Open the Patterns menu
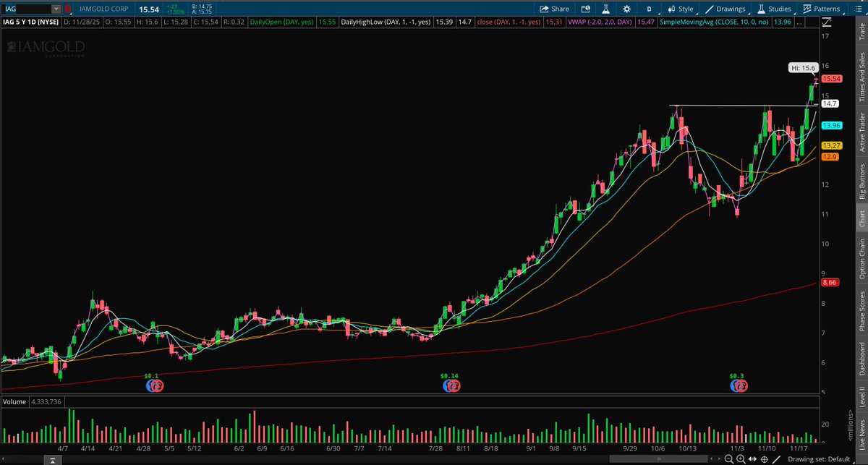 click(x=822, y=9)
